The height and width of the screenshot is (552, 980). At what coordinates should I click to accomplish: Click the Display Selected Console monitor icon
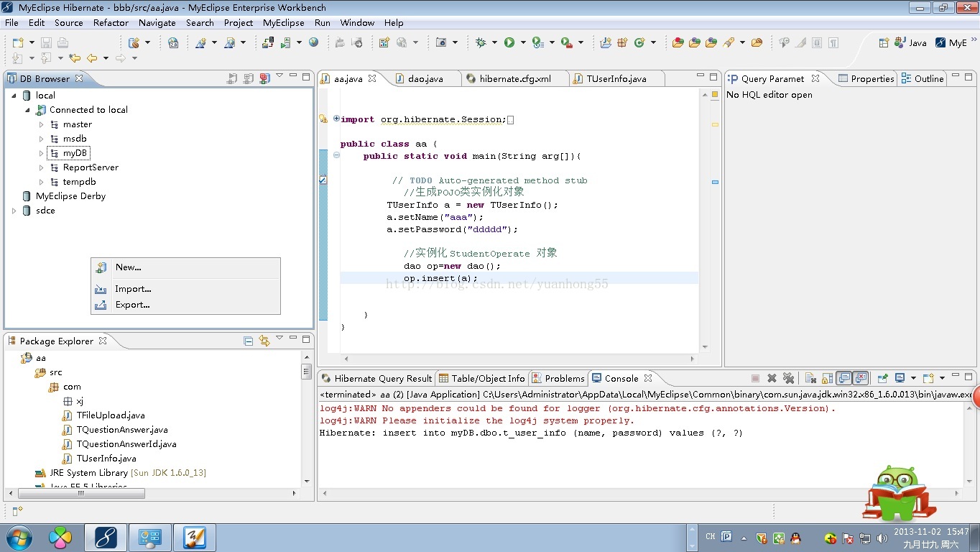(900, 378)
